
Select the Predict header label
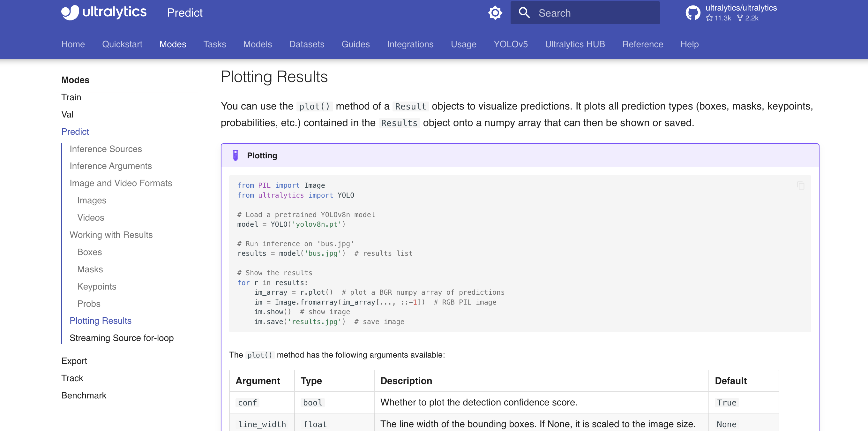point(184,12)
